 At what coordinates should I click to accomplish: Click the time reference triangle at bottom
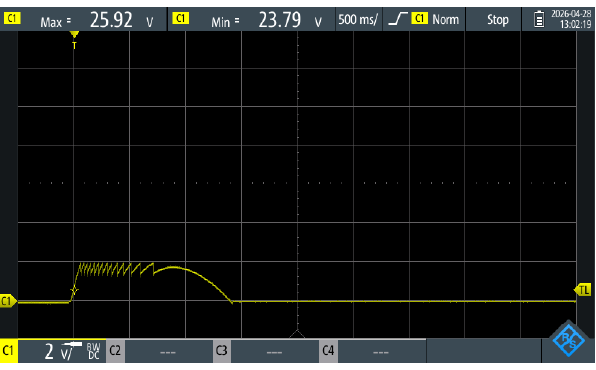pyautogui.click(x=297, y=333)
